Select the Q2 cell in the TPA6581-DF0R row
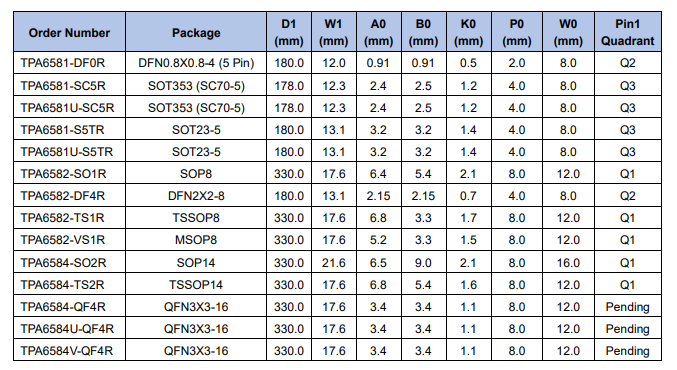This screenshot has width=677, height=370. click(627, 63)
